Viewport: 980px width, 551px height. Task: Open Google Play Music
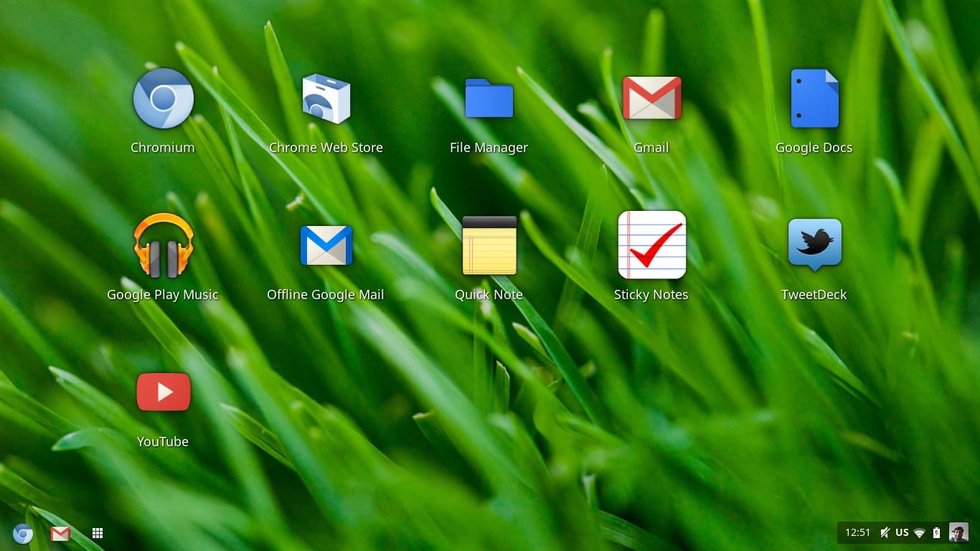[163, 245]
